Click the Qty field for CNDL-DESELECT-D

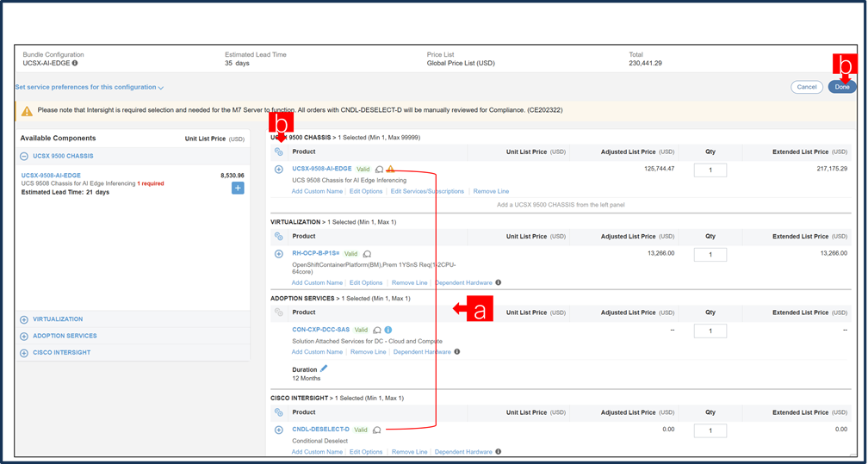tap(710, 430)
